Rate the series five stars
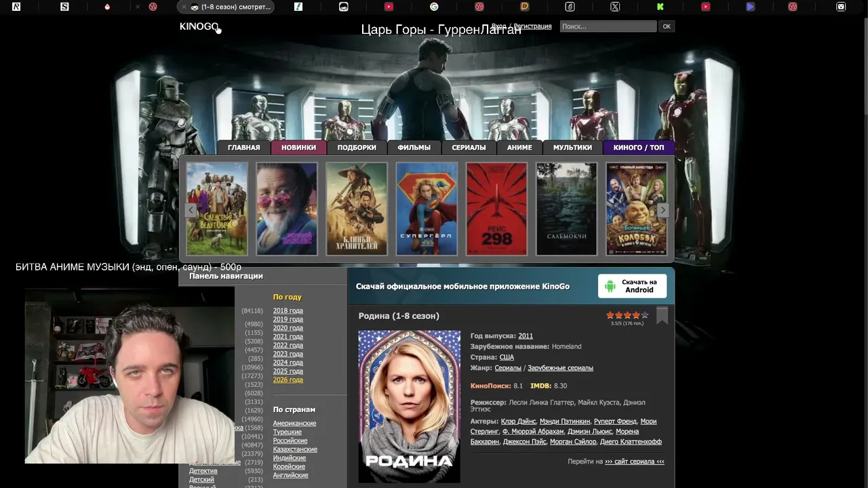The image size is (868, 488). (645, 315)
